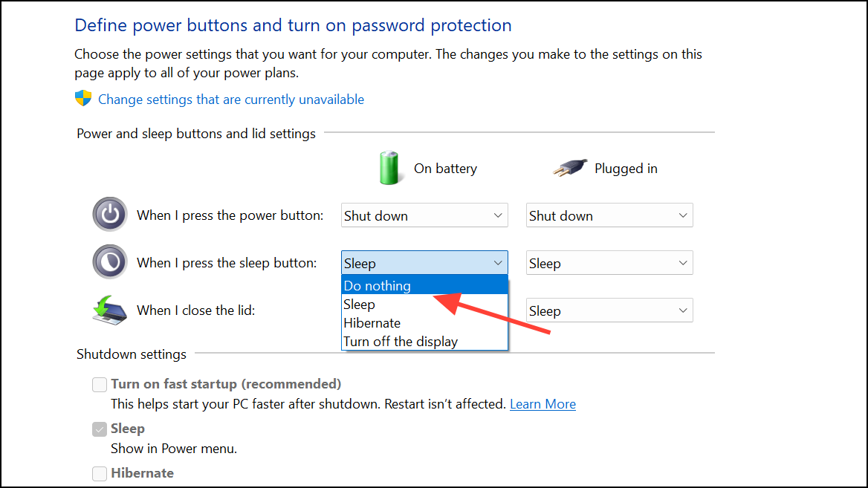Screen dimensions: 868x488
Task: Collapse the open sleep button On battery combo box
Action: [x=424, y=263]
